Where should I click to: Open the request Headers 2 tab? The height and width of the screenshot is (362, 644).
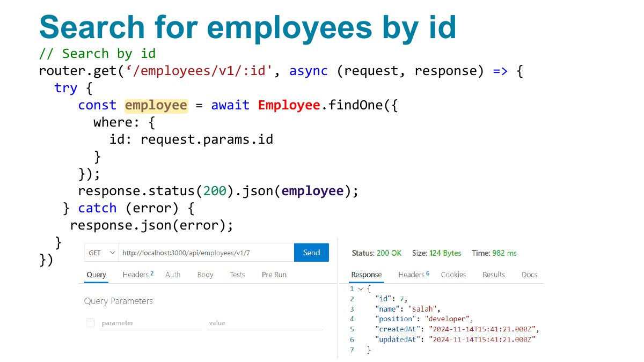138,275
